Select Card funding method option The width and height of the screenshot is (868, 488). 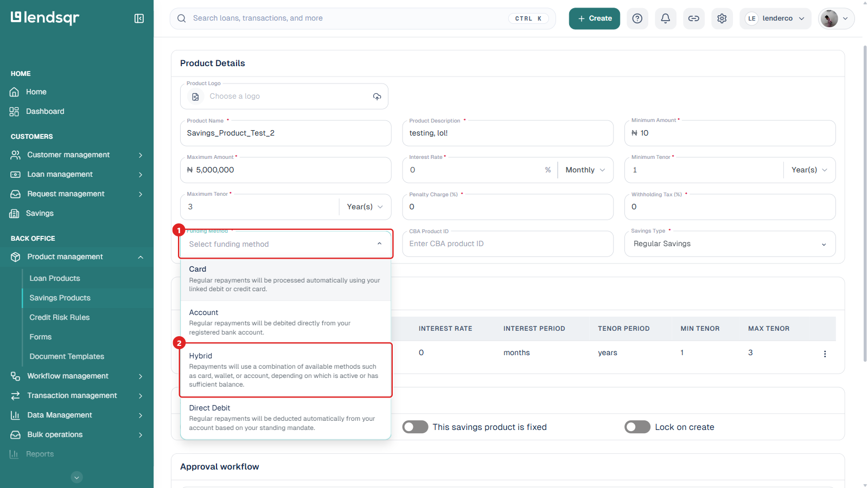[285, 279]
